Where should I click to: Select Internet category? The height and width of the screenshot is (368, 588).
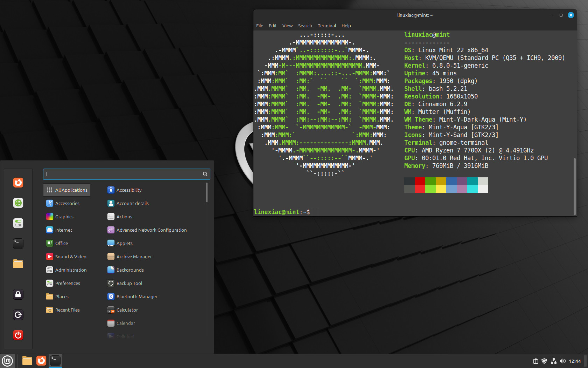point(59,230)
